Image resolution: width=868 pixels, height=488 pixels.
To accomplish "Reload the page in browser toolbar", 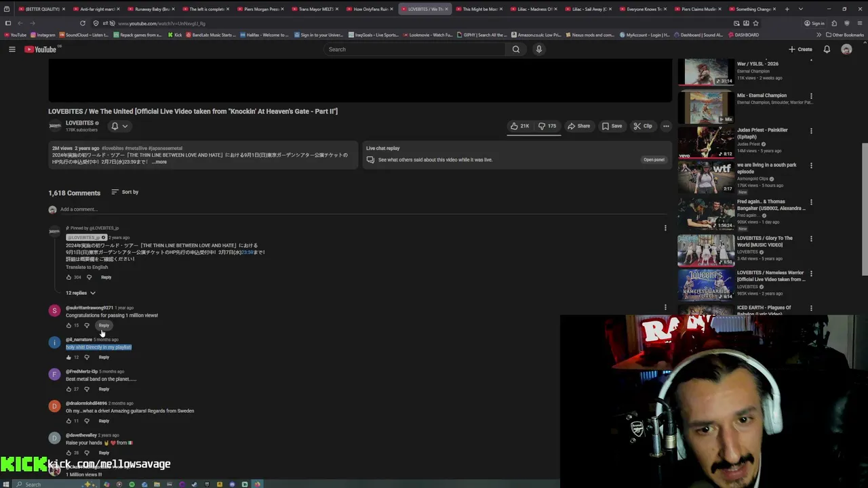I will click(83, 23).
